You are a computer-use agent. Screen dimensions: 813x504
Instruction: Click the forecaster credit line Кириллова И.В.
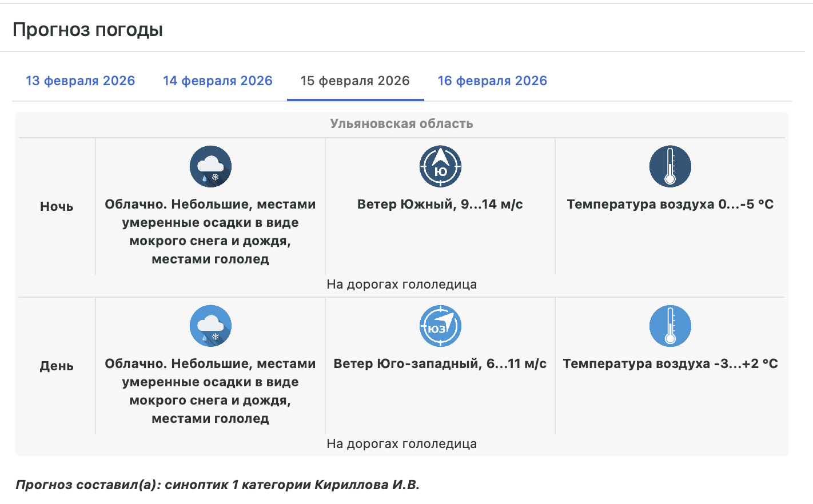[x=218, y=485]
